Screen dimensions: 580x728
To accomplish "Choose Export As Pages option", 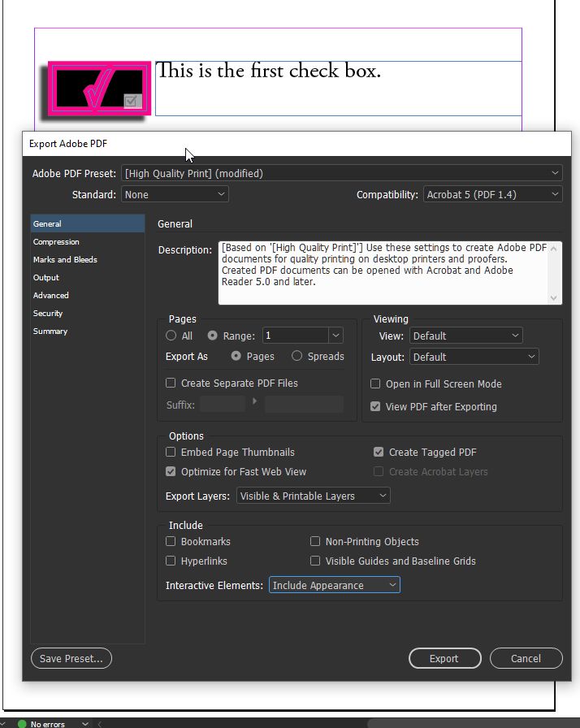I will click(236, 356).
